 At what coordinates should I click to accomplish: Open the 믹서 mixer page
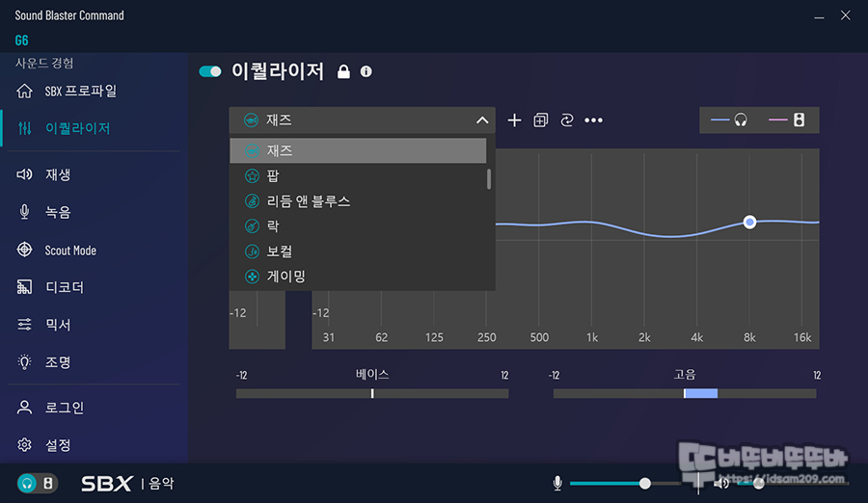pyautogui.click(x=43, y=325)
